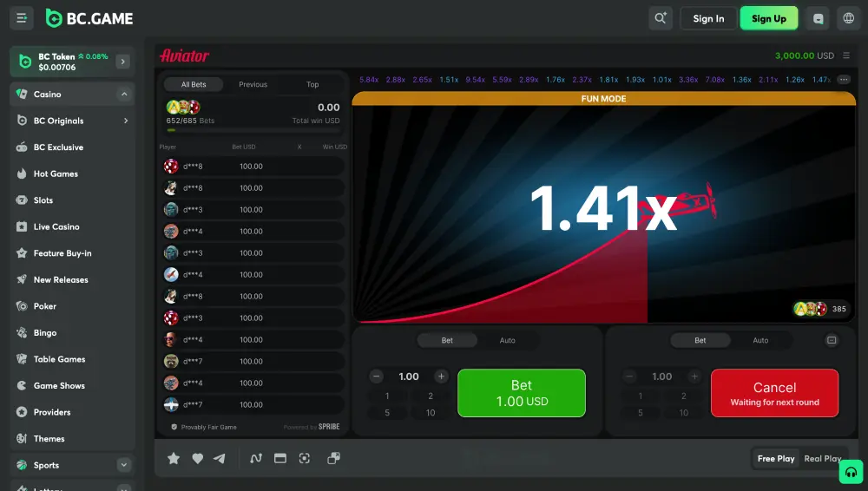Open the Aviator game hamburger menu

coord(847,56)
